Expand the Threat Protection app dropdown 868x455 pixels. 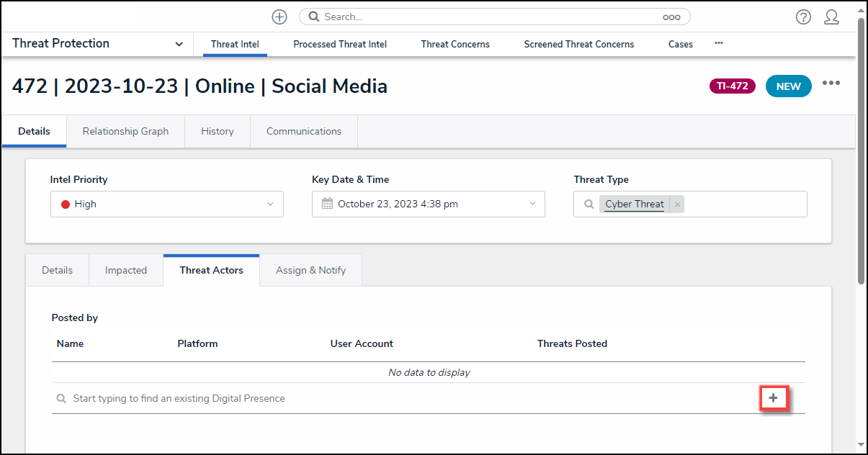(179, 44)
